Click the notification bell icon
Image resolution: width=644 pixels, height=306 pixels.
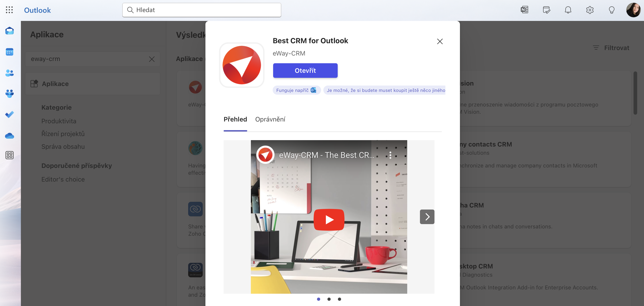568,10
